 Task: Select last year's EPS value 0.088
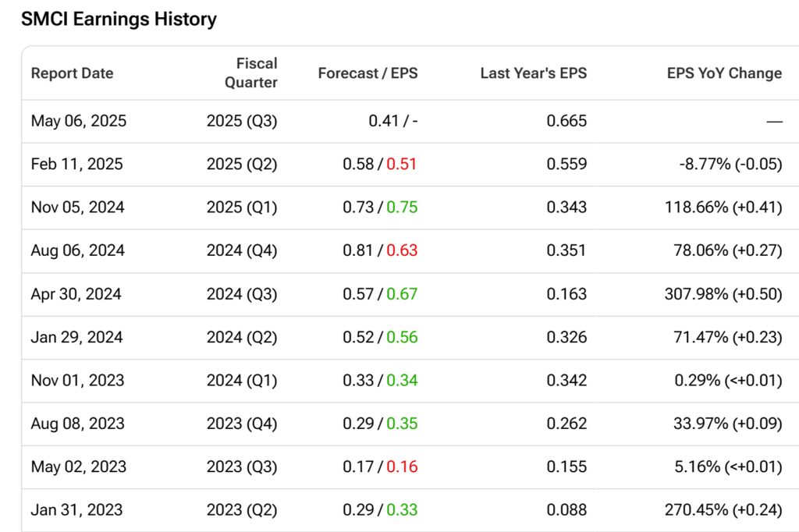tap(566, 511)
